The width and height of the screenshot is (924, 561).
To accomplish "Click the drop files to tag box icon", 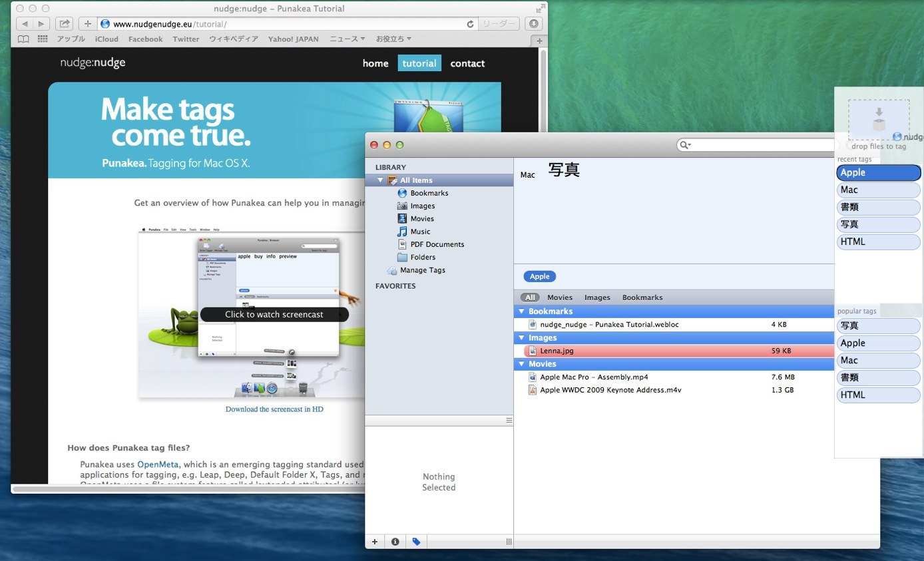I will coord(879,120).
